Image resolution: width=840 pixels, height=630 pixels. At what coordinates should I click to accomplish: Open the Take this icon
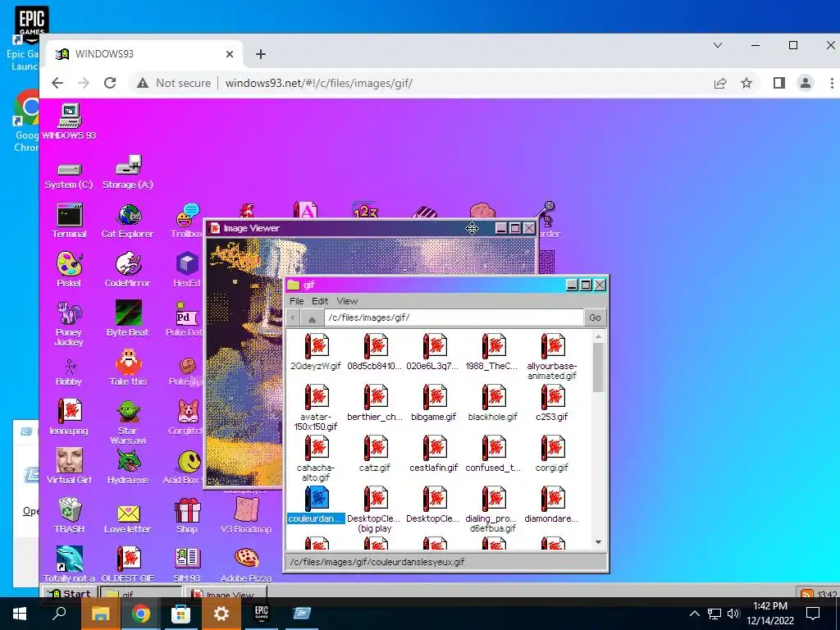click(x=128, y=363)
